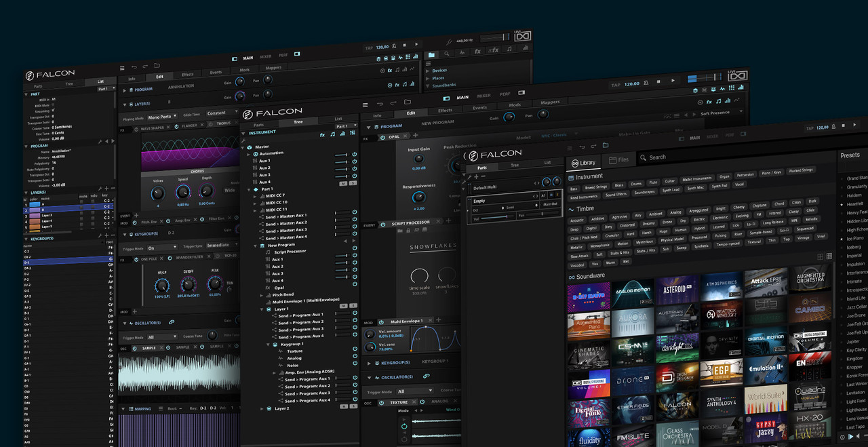
Task: Select Tree tab in front window
Action: pos(515,165)
